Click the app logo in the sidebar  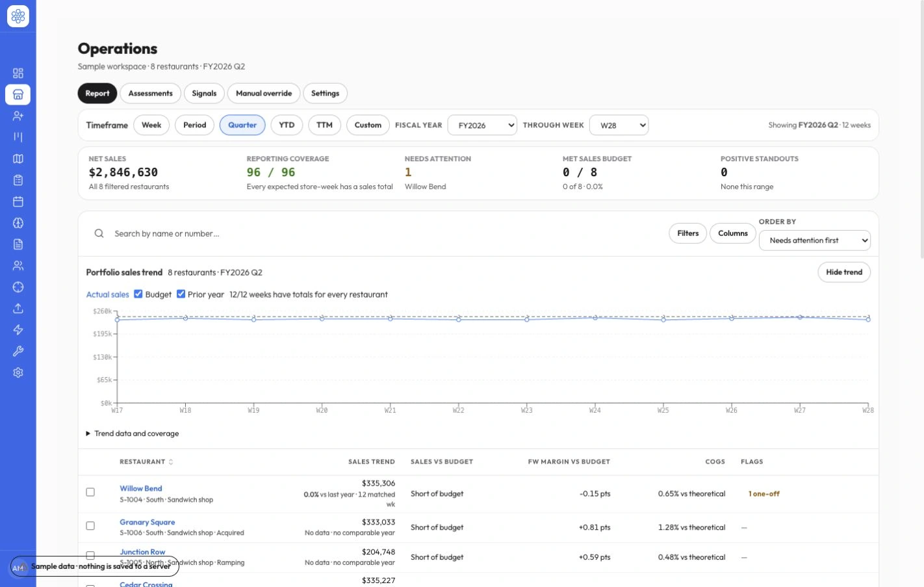(18, 16)
